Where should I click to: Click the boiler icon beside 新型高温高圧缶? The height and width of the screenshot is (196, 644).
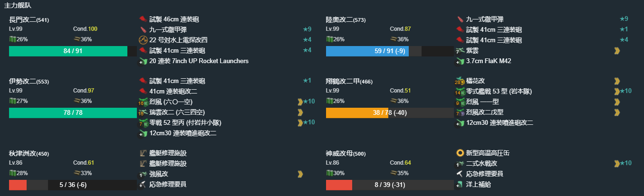coord(460,153)
